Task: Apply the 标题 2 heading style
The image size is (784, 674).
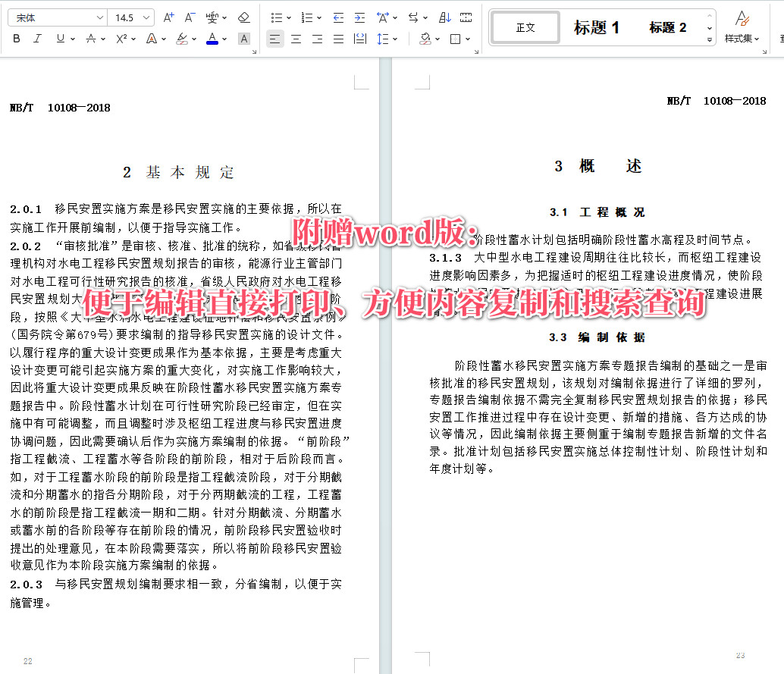Action: coord(667,26)
